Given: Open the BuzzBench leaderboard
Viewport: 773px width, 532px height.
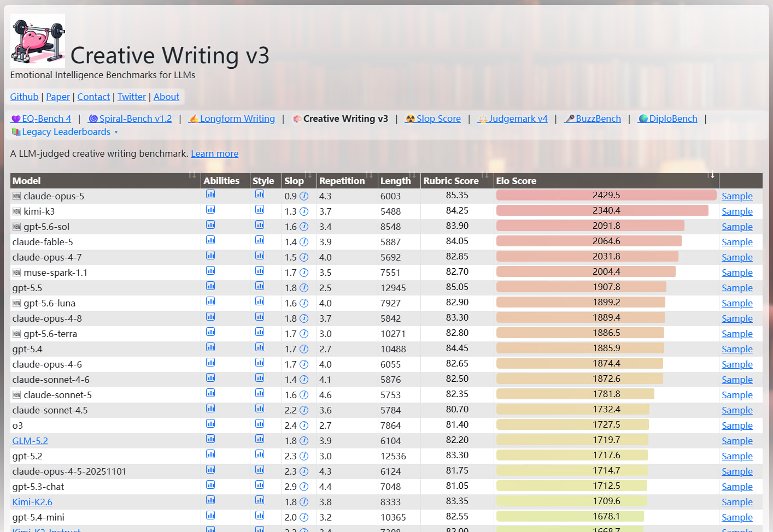Looking at the screenshot, I should point(593,119).
